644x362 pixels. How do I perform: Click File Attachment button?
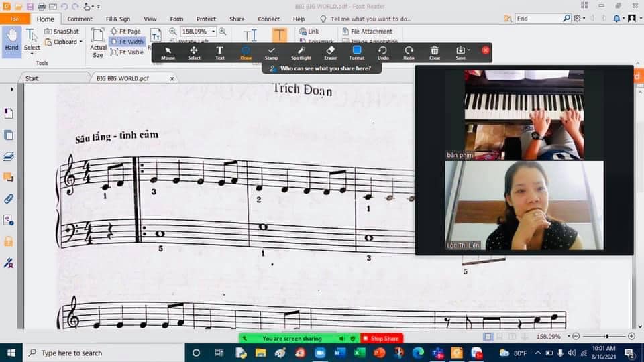click(x=367, y=32)
